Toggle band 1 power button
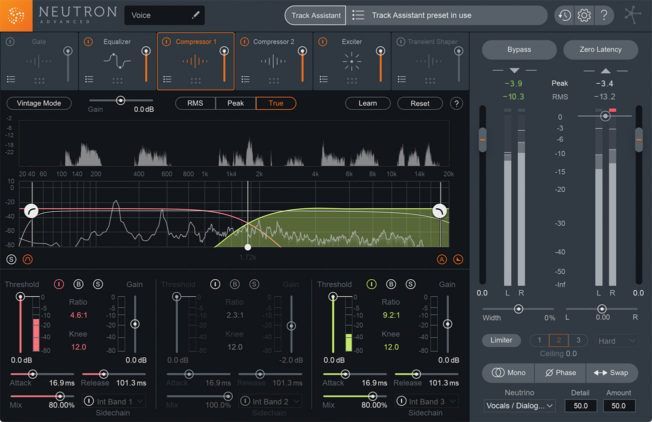652x422 pixels. [x=59, y=284]
